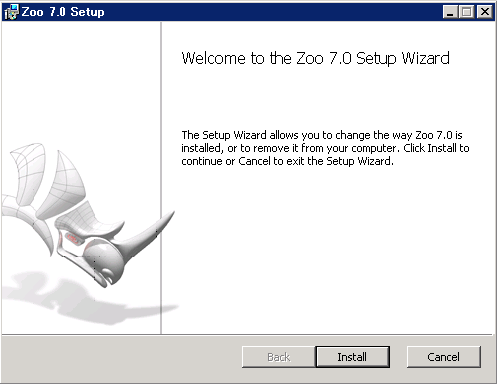Click the greyed-out Back button
497x384 pixels.
click(279, 357)
